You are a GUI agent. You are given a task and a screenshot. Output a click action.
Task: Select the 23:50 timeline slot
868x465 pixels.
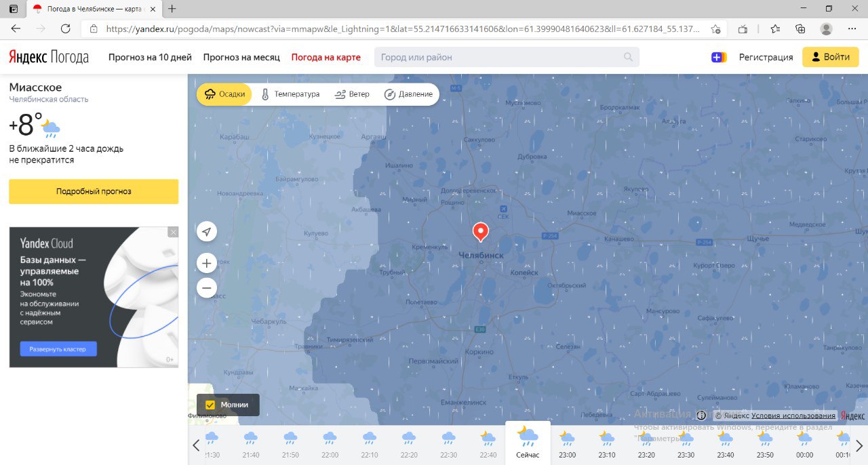(765, 445)
